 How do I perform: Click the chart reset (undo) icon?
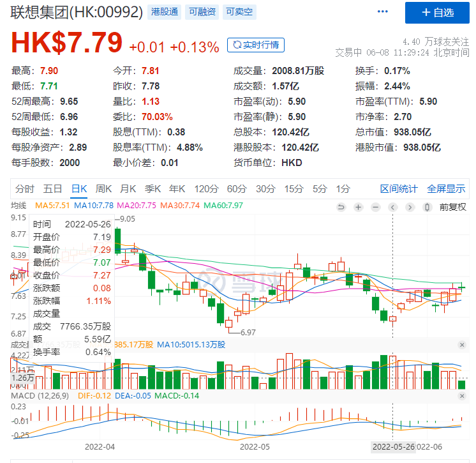pyautogui.click(x=341, y=207)
